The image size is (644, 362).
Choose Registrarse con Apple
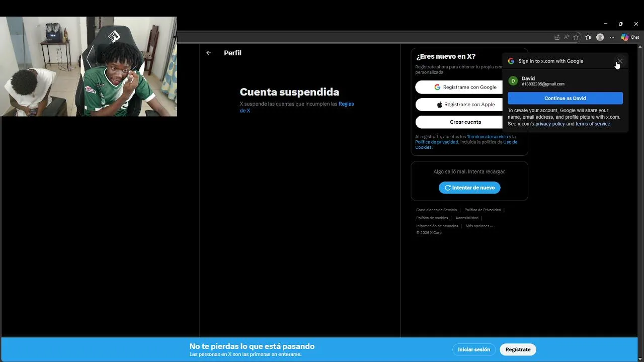[x=465, y=105]
